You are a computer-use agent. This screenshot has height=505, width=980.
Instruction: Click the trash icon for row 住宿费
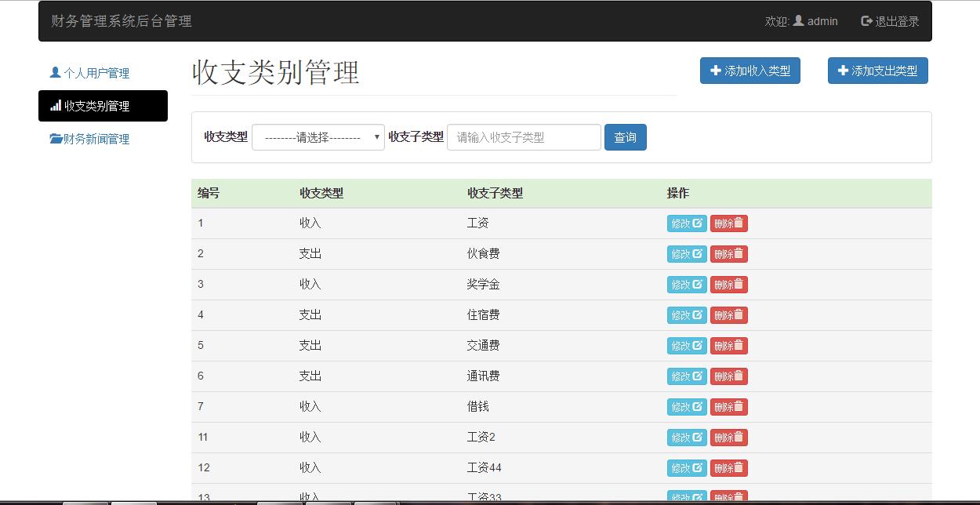[739, 314]
